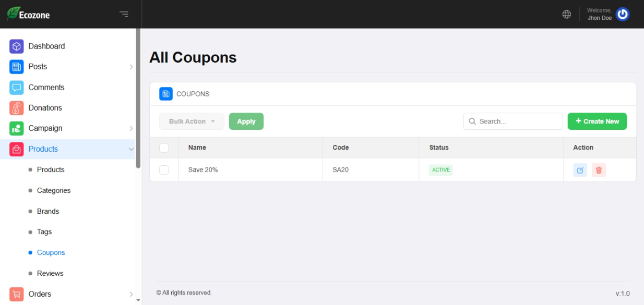Expand the Campaign submenu chevron
Screen dimensions: 644x305
coord(131,128)
